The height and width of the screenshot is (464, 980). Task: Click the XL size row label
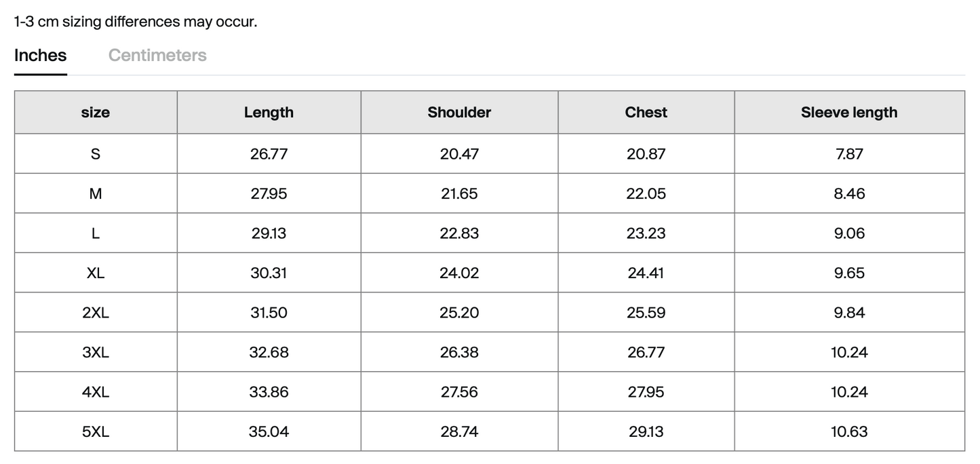(x=96, y=273)
